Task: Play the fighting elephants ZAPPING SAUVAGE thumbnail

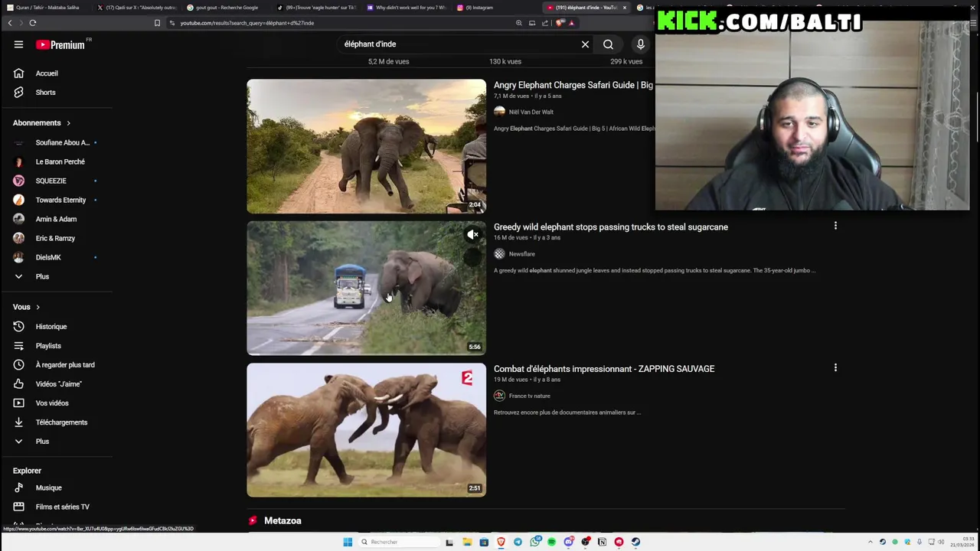Action: 366,430
